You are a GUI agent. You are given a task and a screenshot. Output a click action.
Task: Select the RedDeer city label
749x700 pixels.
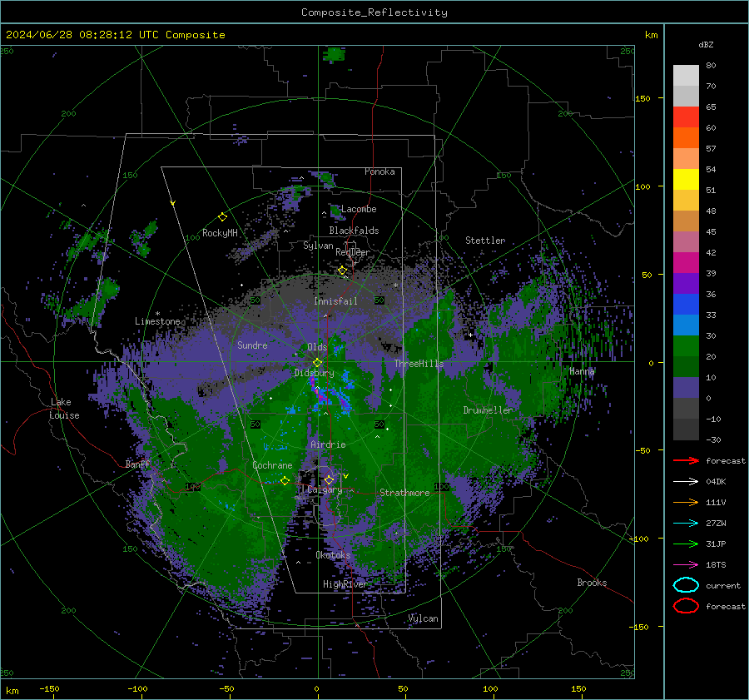pos(353,252)
